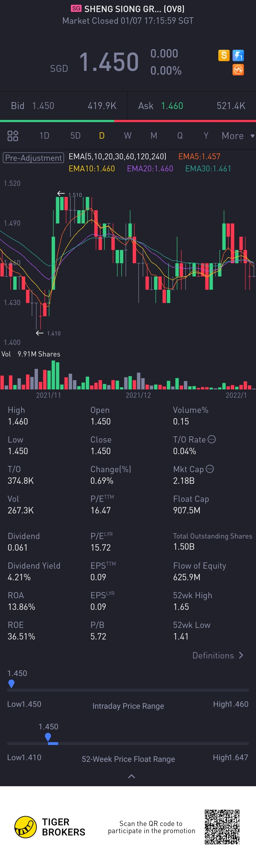
Task: Tap the blue lightning bolt icon
Action: click(238, 55)
